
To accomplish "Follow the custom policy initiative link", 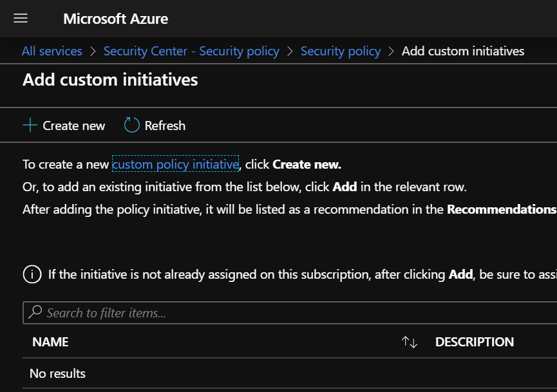I will coord(175,164).
